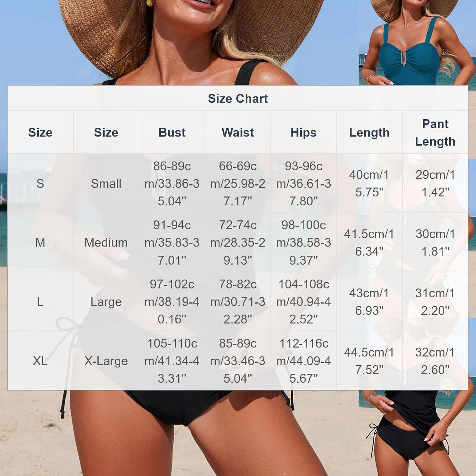The width and height of the screenshot is (476, 476).
Task: Click the "Large" size name cell
Action: click(106, 302)
